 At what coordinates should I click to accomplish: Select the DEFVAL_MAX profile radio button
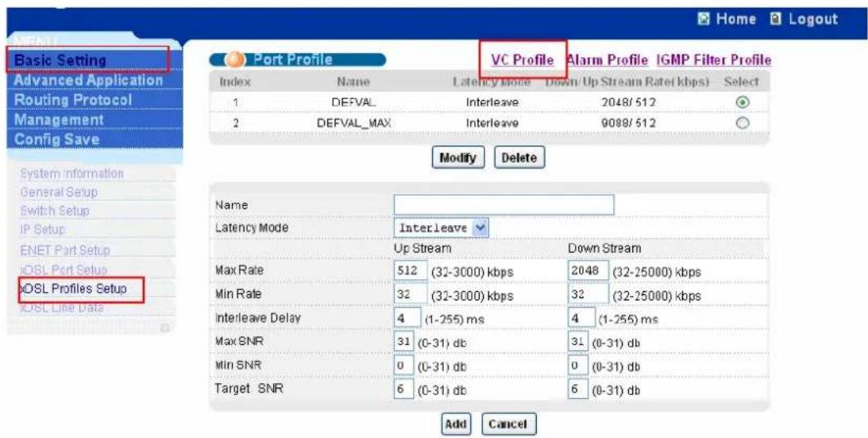click(743, 122)
